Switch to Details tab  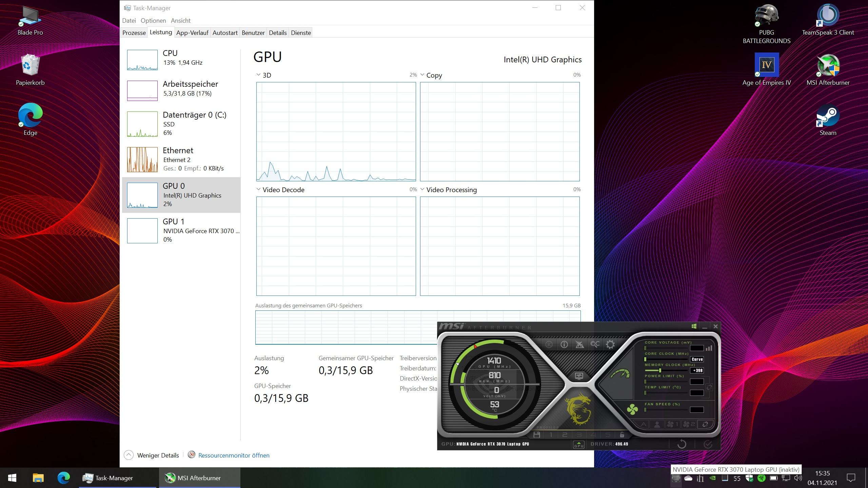[x=278, y=33]
